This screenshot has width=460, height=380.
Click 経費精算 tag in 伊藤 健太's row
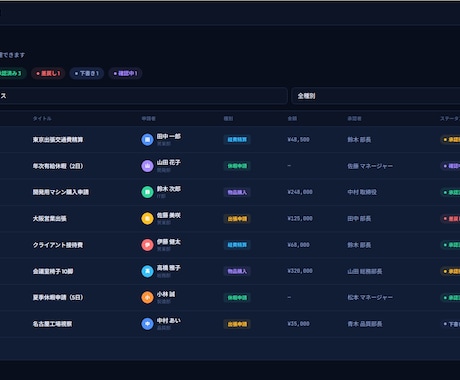pyautogui.click(x=237, y=245)
